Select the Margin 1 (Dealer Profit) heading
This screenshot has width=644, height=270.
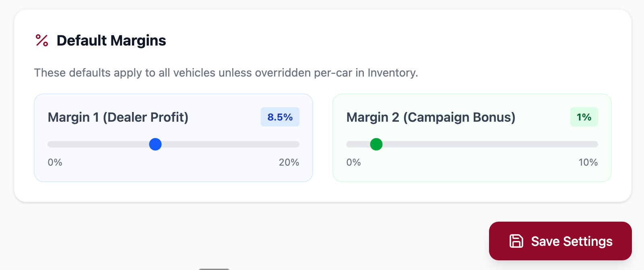[118, 117]
